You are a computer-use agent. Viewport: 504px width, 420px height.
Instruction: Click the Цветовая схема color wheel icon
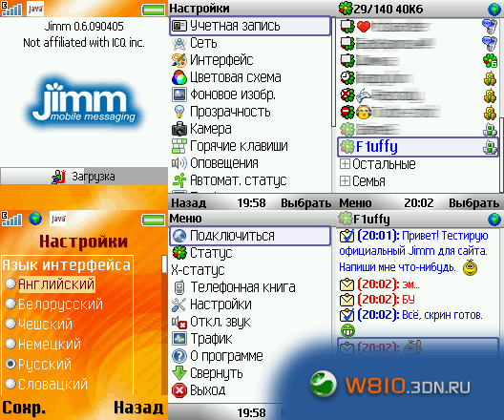[x=179, y=77]
